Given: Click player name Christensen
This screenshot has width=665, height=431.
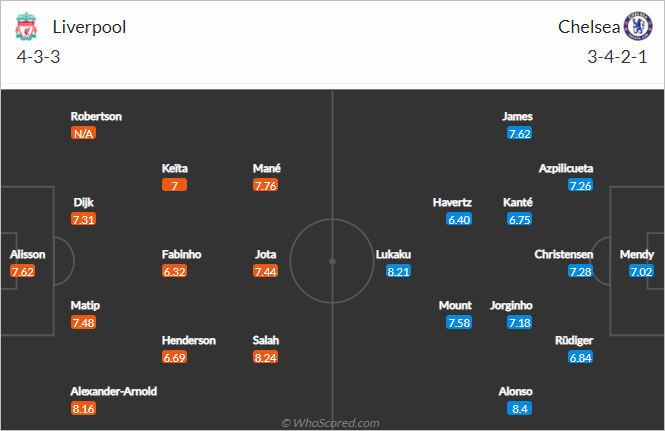Looking at the screenshot, I should point(564,255).
